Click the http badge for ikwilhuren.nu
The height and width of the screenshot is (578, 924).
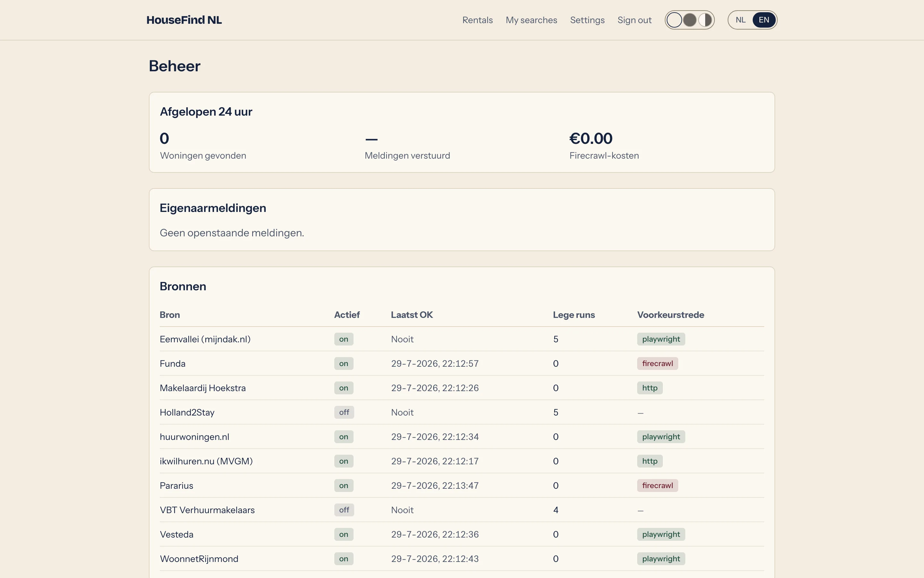pos(649,461)
